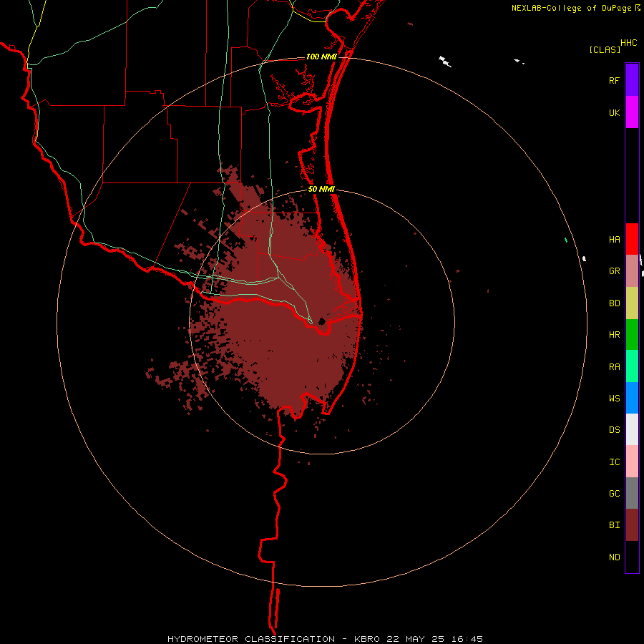The image size is (644, 644).
Task: Click the RA legend label
Action: 614,367
